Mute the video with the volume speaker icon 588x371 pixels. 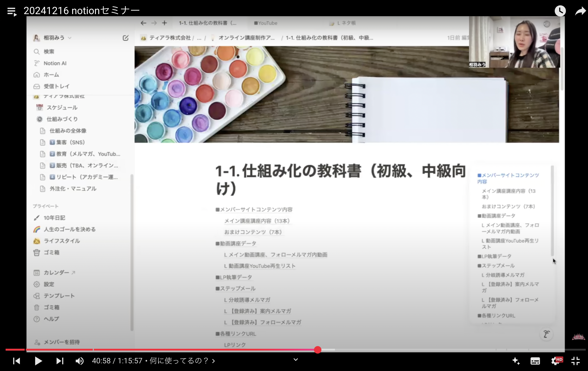tap(79, 361)
